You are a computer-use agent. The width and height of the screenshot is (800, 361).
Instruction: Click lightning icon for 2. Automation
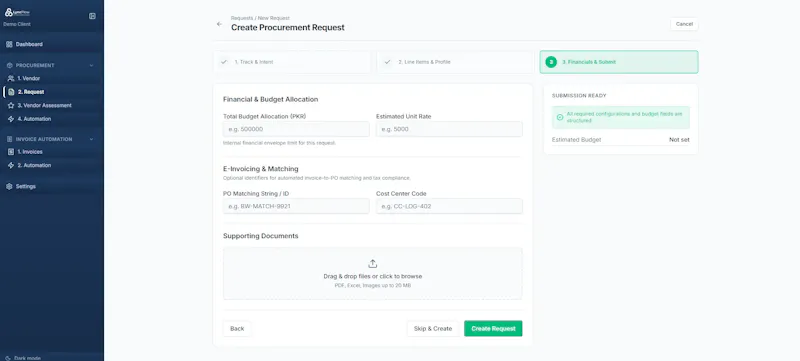tap(11, 165)
